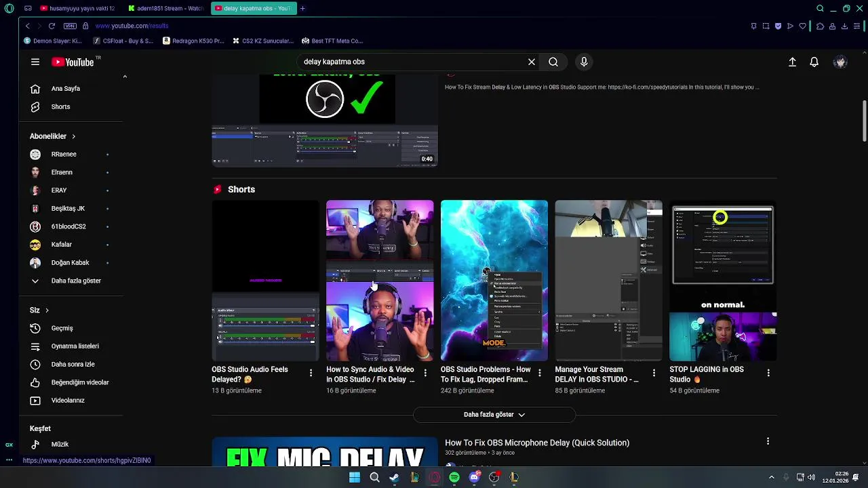Click the magnifier search button
868x488 pixels.
click(x=553, y=62)
